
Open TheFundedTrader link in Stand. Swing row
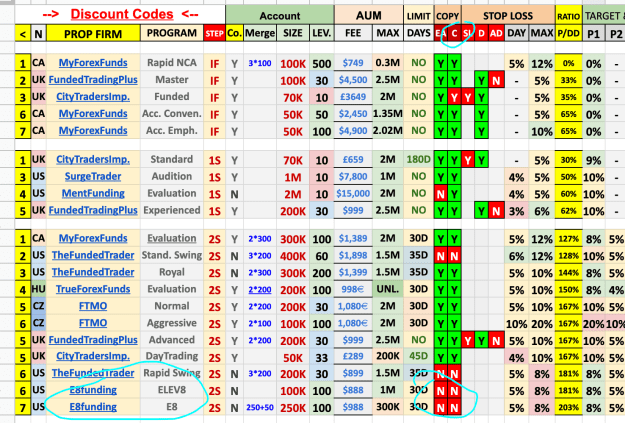pos(93,255)
